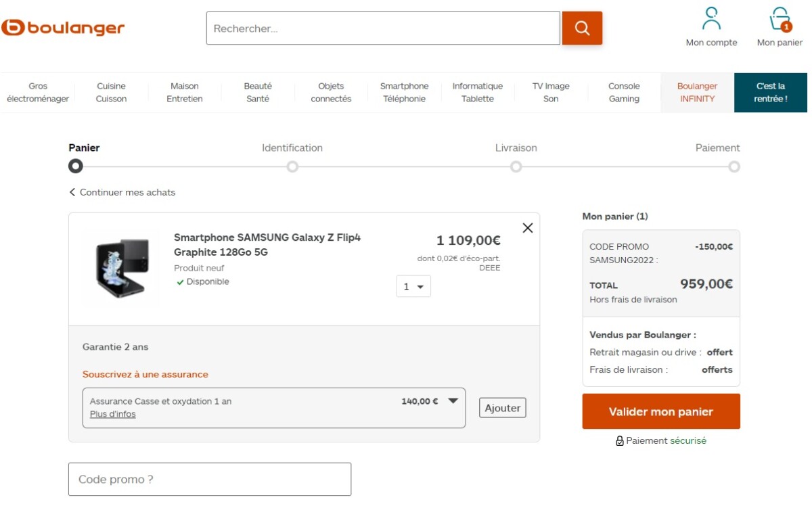Click the Continuer mes achats back arrow
The image size is (812, 506).
tap(72, 192)
